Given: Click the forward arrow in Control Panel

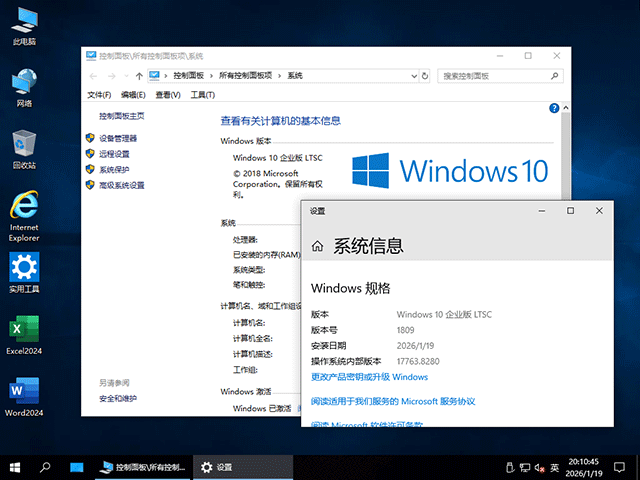Looking at the screenshot, I should [111, 76].
